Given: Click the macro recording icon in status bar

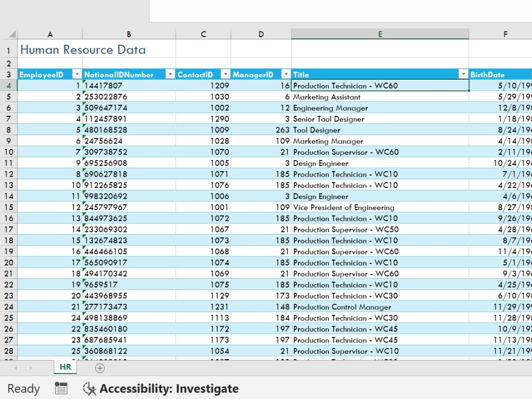Looking at the screenshot, I should click(61, 388).
